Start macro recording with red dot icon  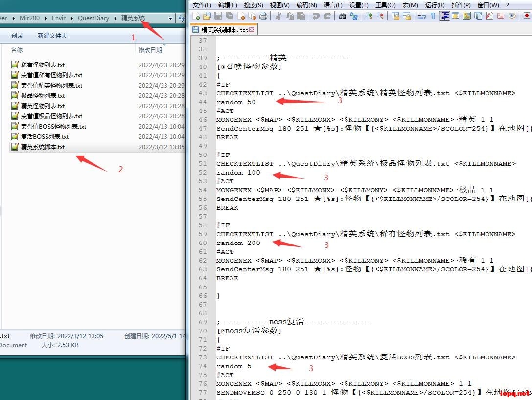pyautogui.click(x=527, y=16)
